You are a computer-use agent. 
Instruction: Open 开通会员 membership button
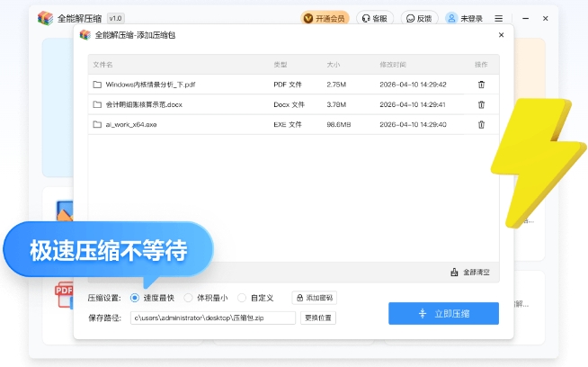(325, 18)
